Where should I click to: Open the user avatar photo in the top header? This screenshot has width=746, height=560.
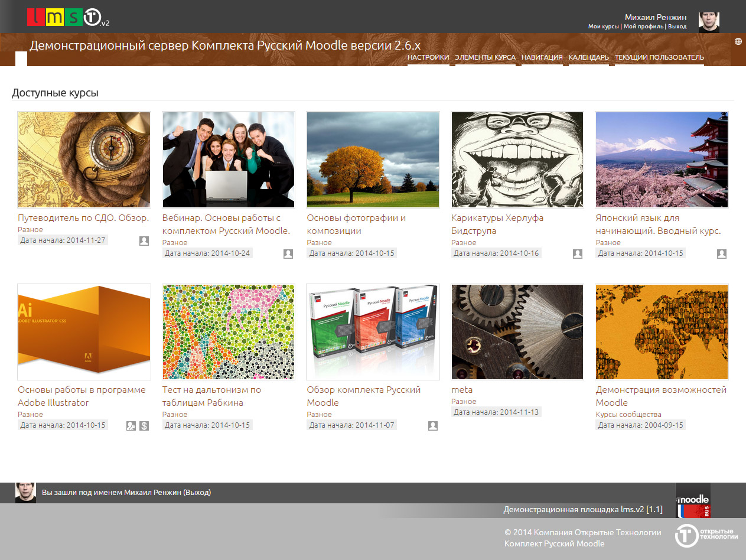(x=709, y=22)
